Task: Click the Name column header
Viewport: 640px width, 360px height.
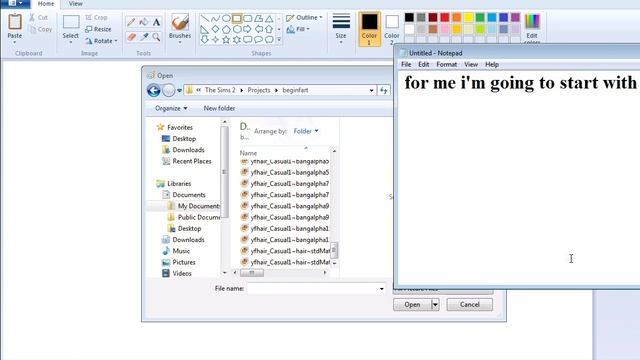Action: 248,153
